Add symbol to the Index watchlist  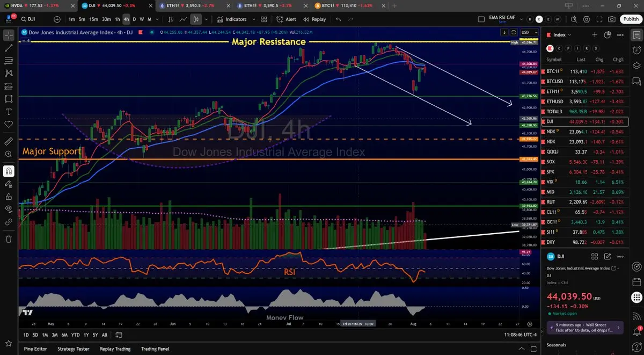(x=595, y=35)
